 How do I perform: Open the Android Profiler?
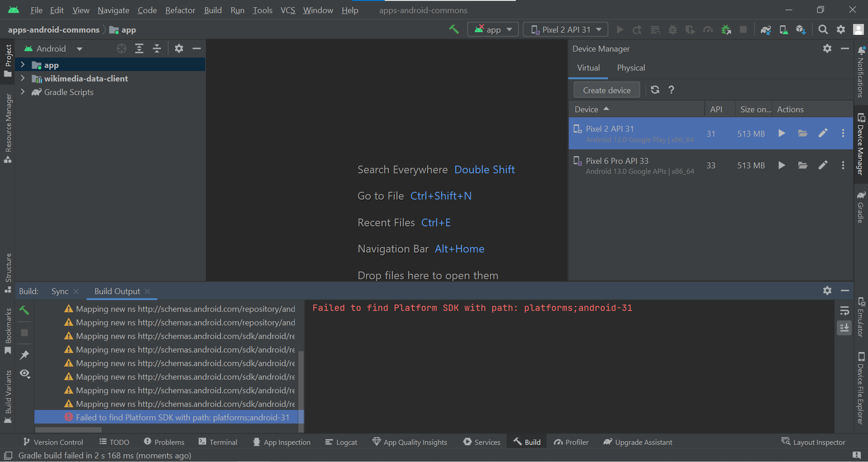point(708,29)
